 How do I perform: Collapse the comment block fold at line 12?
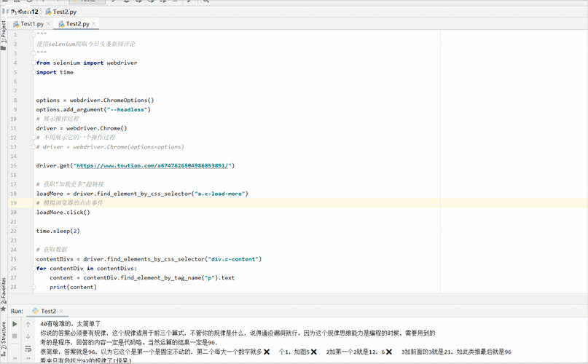tap(34, 138)
